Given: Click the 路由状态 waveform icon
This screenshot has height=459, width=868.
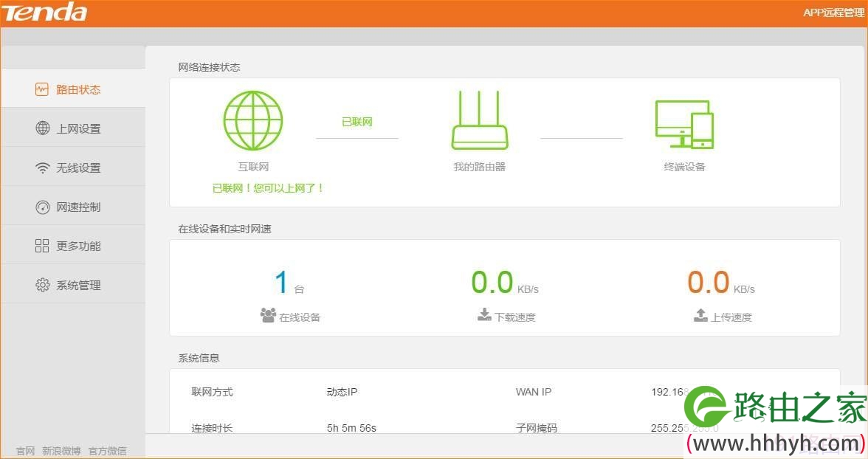Looking at the screenshot, I should (42, 89).
